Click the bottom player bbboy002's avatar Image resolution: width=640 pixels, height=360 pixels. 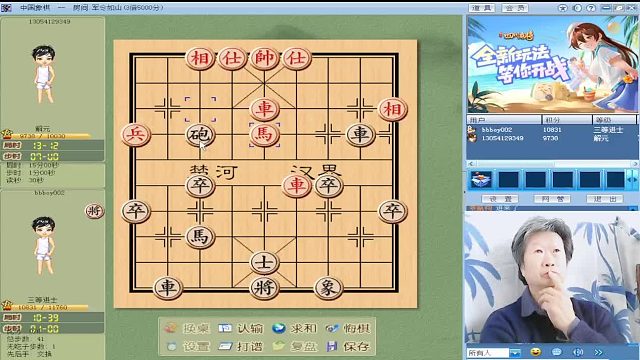point(44,245)
